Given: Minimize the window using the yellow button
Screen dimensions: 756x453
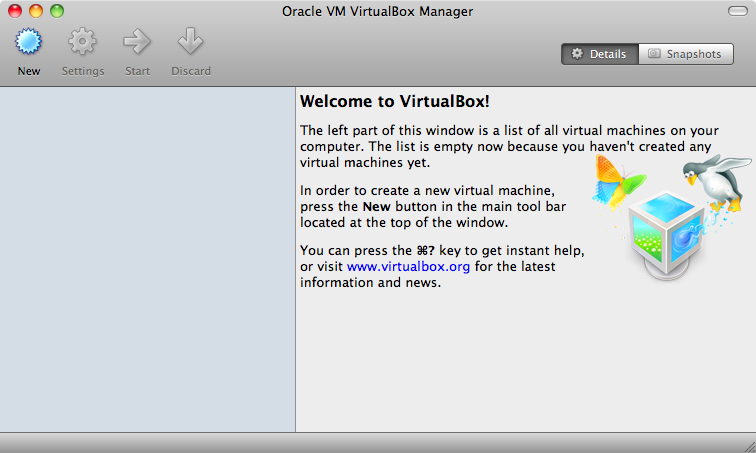Looking at the screenshot, I should (x=35, y=11).
